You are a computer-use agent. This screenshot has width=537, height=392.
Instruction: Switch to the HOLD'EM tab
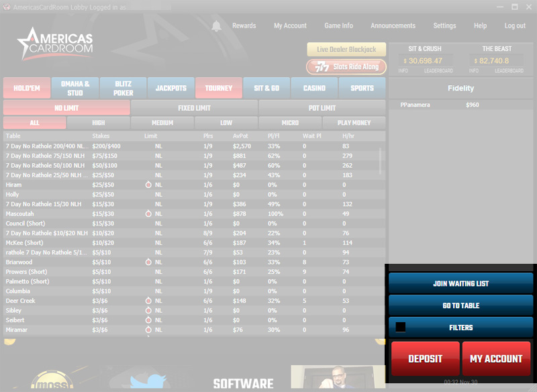coord(27,88)
